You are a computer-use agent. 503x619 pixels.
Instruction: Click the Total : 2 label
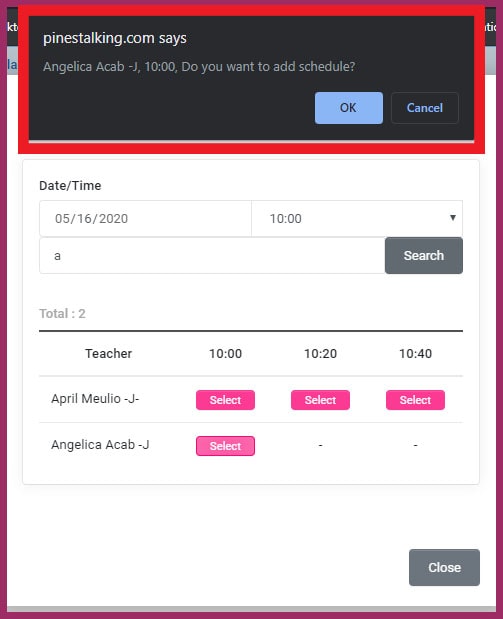point(62,313)
